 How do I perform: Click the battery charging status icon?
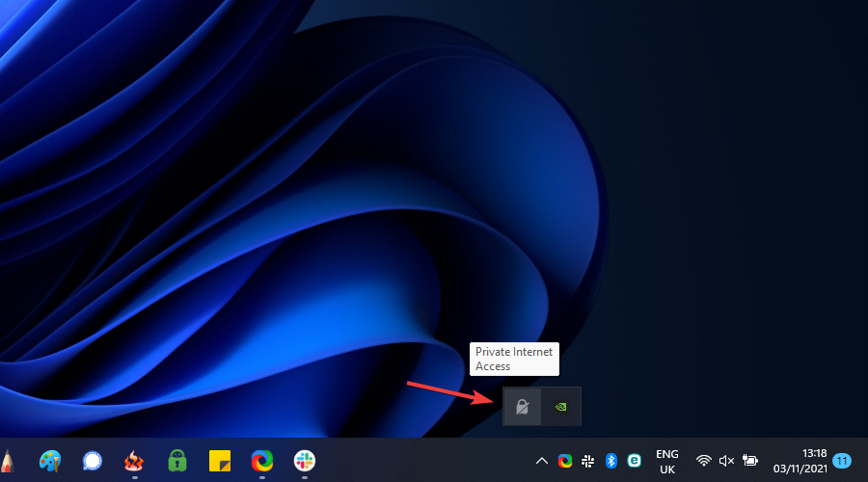pyautogui.click(x=750, y=461)
